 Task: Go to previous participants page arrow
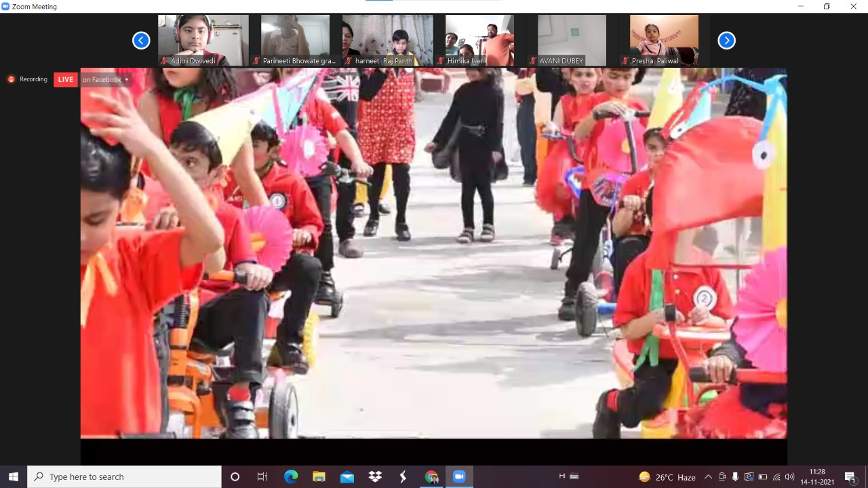pos(141,41)
